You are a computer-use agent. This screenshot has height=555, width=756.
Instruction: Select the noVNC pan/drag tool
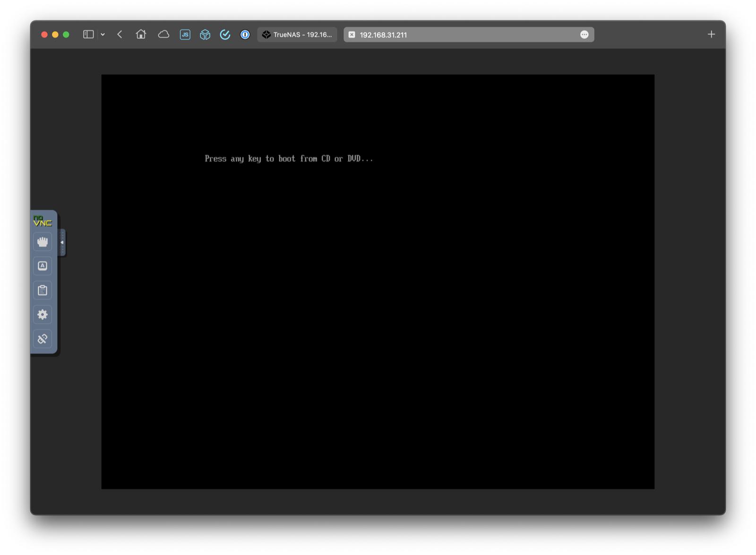coord(43,242)
